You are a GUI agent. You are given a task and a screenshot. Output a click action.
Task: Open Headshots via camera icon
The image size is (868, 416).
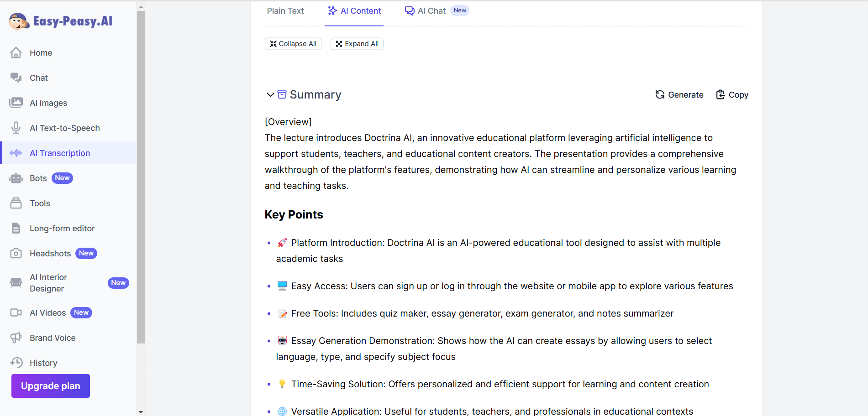[16, 254]
